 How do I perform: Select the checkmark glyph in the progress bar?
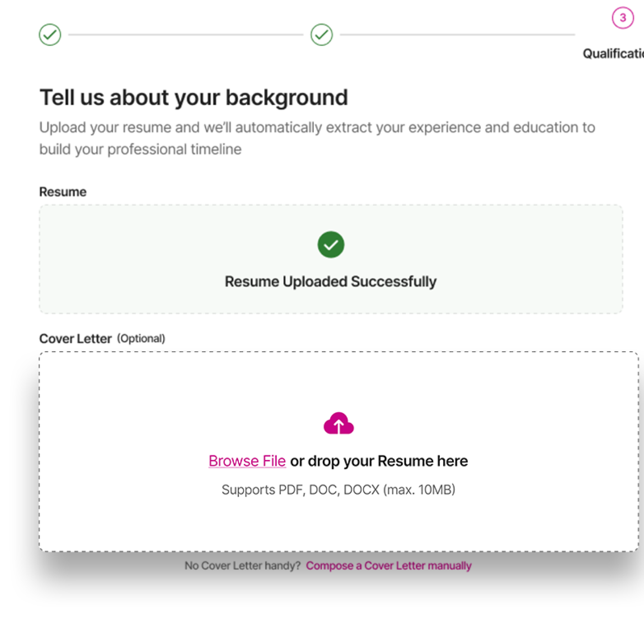point(50,34)
